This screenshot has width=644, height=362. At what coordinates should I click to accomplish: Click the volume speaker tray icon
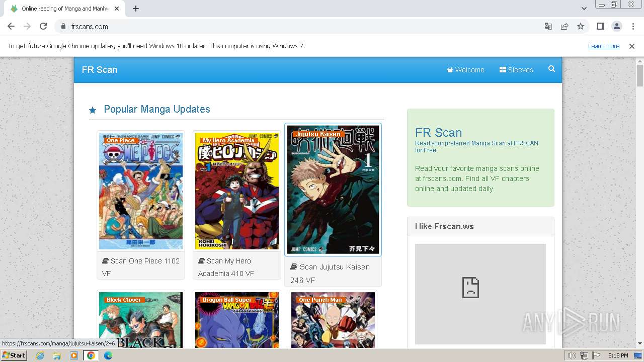tap(572, 355)
